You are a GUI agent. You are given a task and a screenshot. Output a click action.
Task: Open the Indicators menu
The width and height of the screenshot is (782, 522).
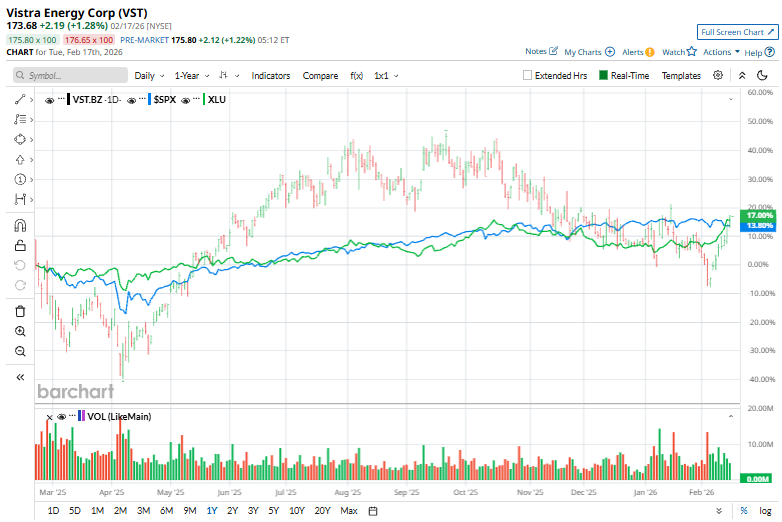pos(271,75)
